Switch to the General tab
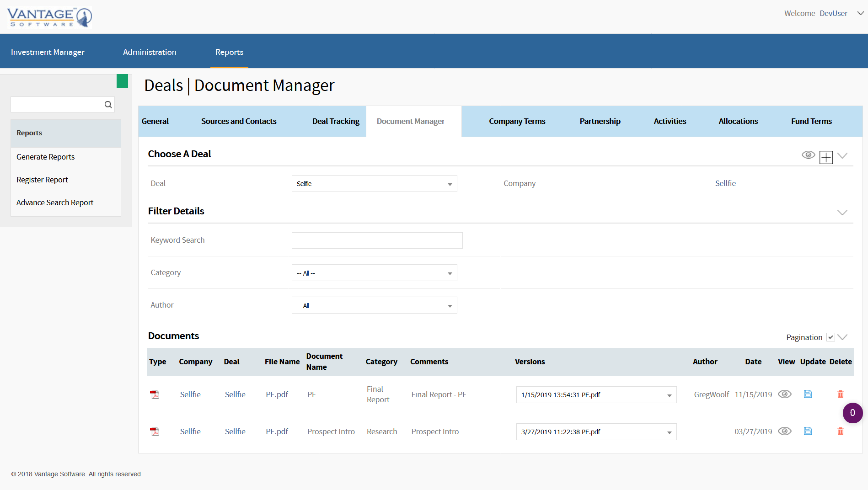 (x=155, y=121)
